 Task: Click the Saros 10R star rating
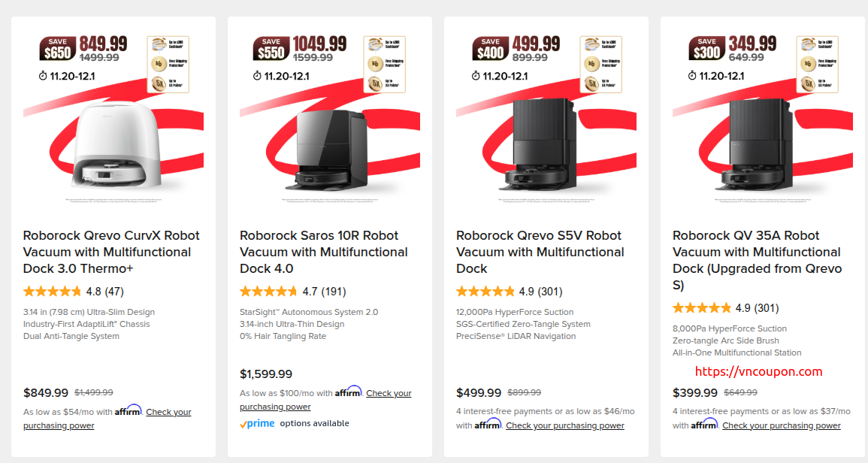point(269,292)
